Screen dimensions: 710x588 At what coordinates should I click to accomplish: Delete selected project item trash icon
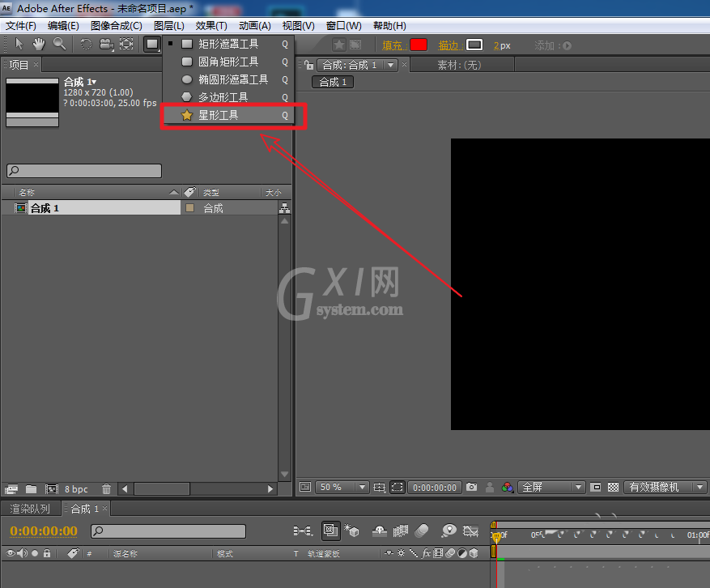[x=106, y=489]
